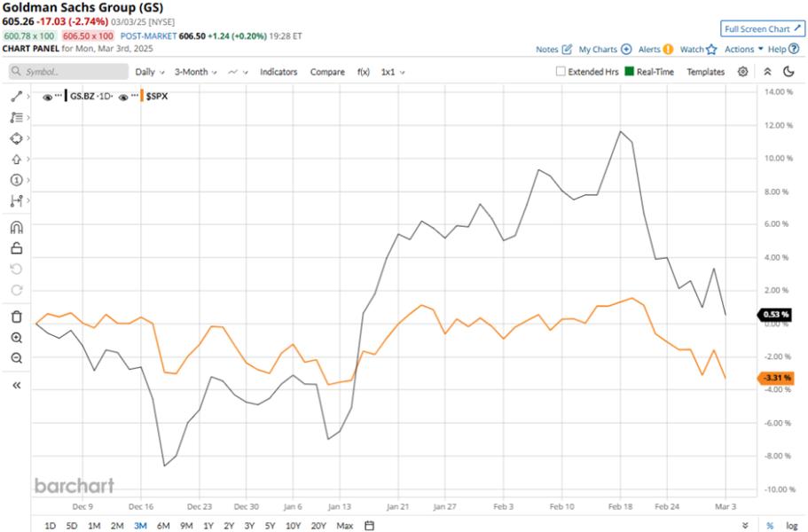
Task: Open the My Charts link
Action: click(x=598, y=50)
